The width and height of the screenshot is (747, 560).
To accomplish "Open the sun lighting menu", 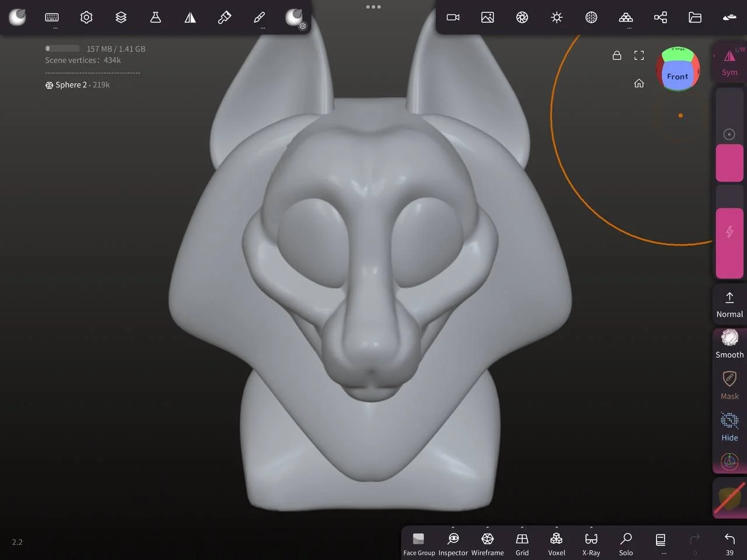I will coord(557,17).
